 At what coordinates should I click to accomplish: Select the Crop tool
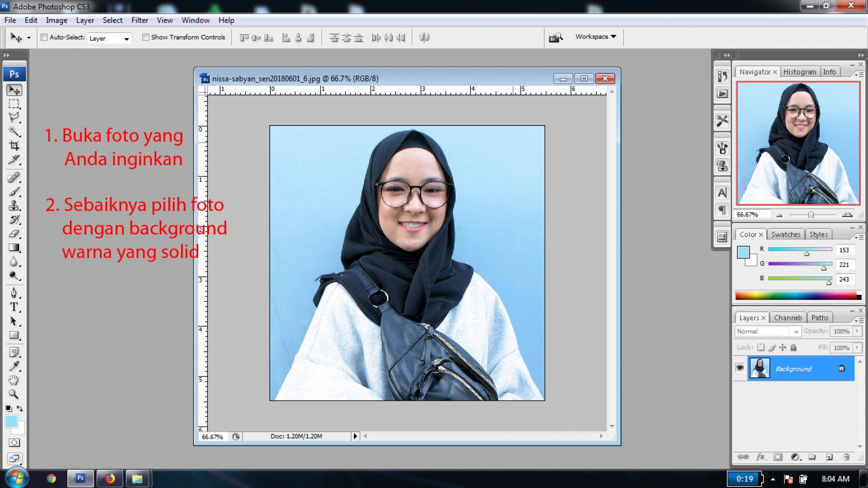[14, 146]
